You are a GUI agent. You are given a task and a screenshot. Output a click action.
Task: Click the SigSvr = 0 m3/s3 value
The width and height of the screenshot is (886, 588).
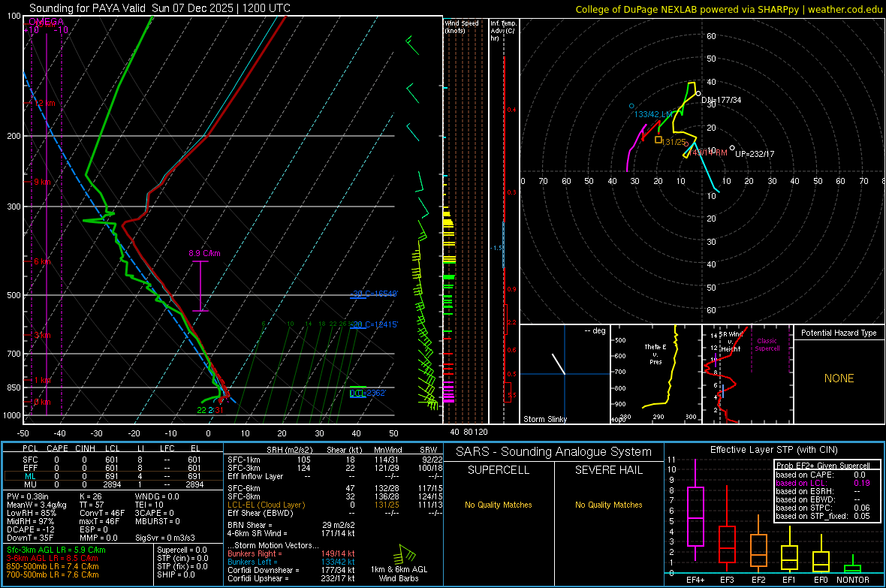[x=165, y=538]
